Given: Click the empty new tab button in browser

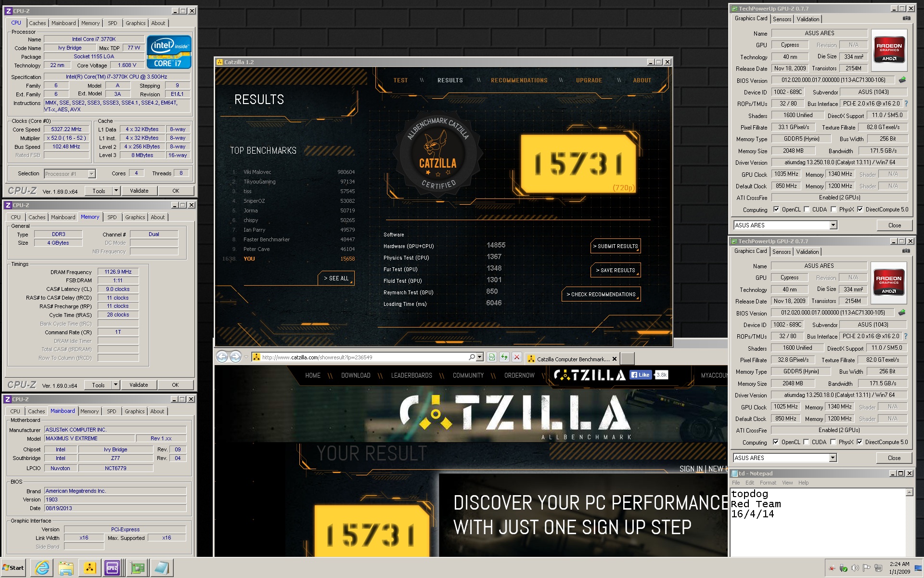Looking at the screenshot, I should tap(627, 359).
